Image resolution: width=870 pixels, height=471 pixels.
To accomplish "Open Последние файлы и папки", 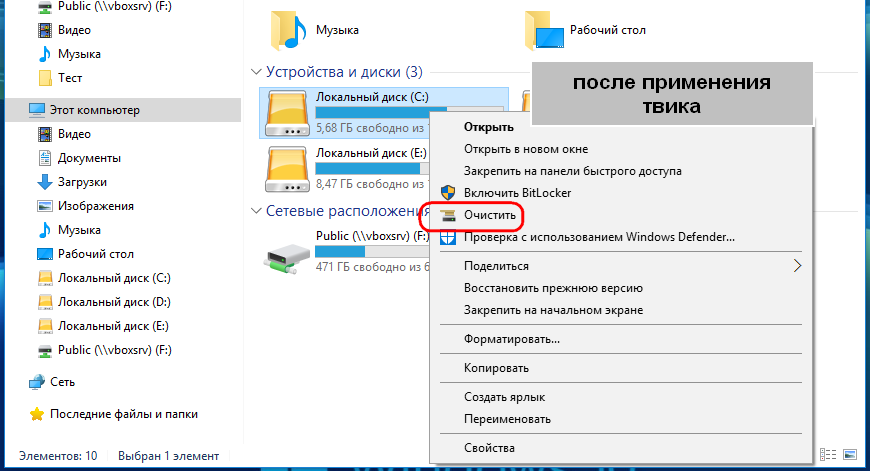I will click(x=123, y=414).
